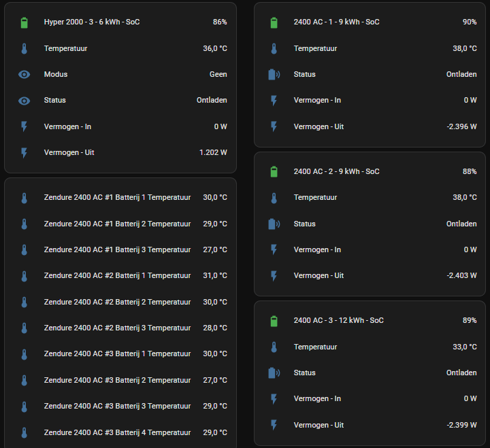The image size is (490, 448).
Task: Click the Hyper 2000 Vermogen - In lightning icon
Action: (x=24, y=126)
